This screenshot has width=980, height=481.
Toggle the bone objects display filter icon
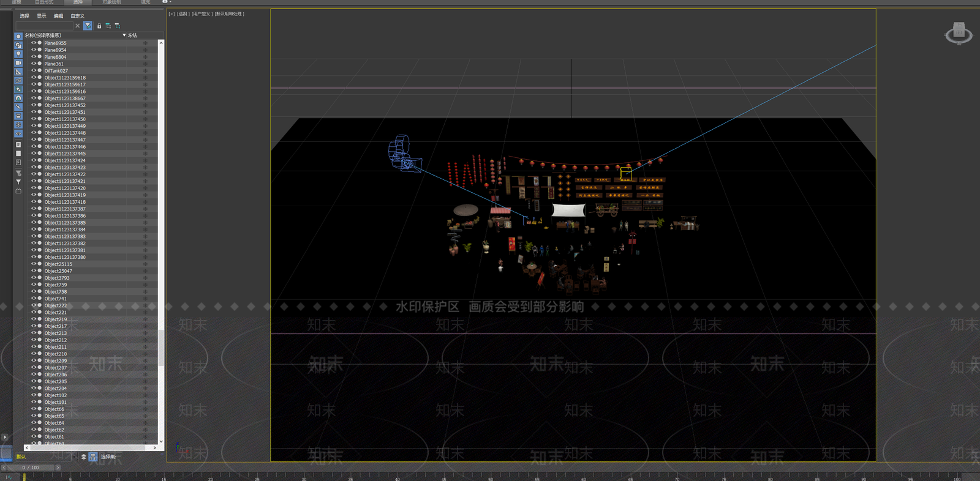click(18, 107)
